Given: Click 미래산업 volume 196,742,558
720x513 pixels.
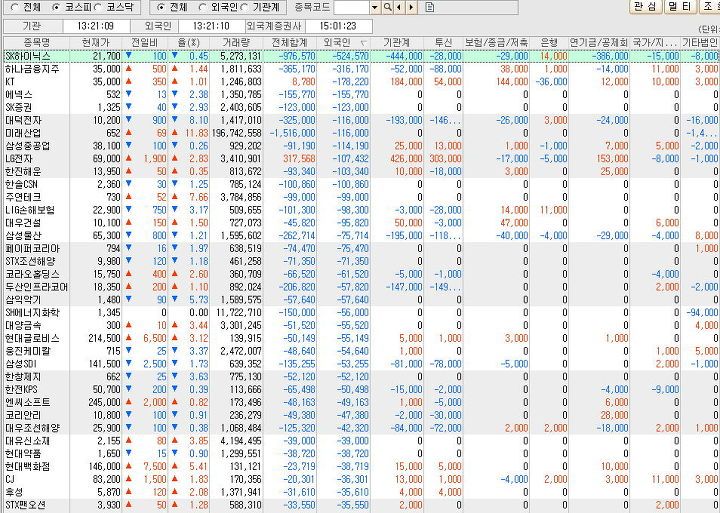Looking at the screenshot, I should click(x=236, y=133).
